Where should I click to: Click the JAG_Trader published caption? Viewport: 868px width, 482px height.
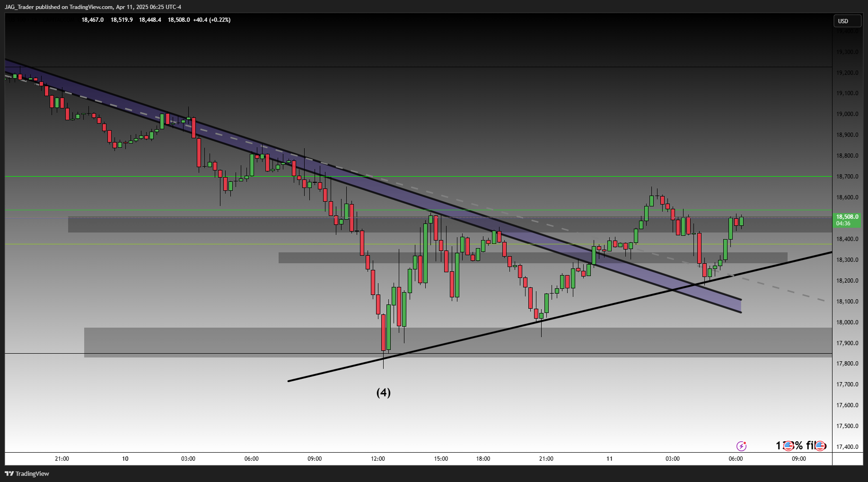click(x=93, y=7)
